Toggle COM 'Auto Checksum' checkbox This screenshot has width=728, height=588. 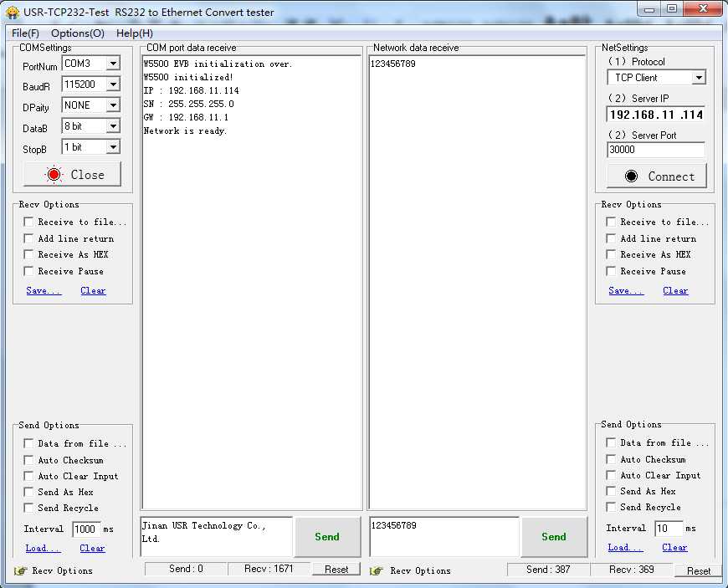(28, 460)
